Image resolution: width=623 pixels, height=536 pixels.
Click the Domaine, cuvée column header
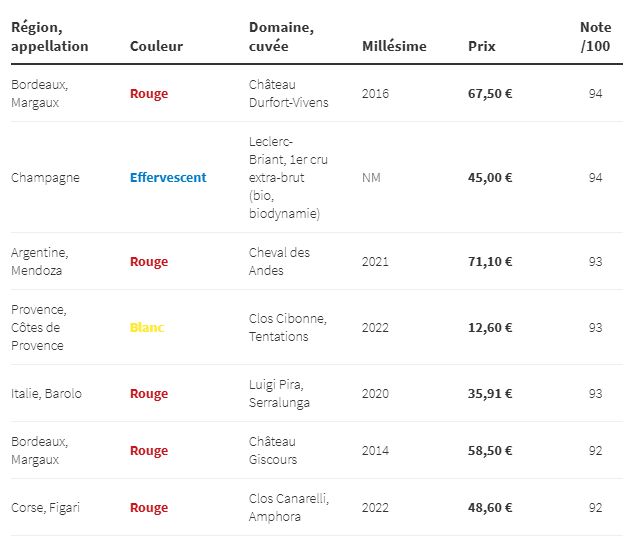pos(281,37)
